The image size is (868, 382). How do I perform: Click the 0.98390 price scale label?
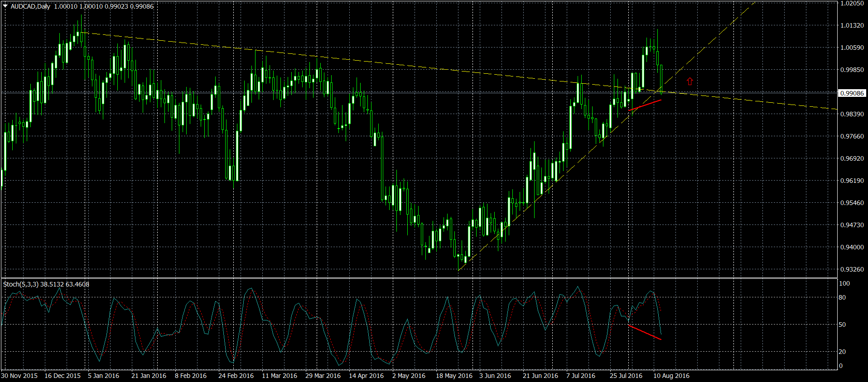852,114
